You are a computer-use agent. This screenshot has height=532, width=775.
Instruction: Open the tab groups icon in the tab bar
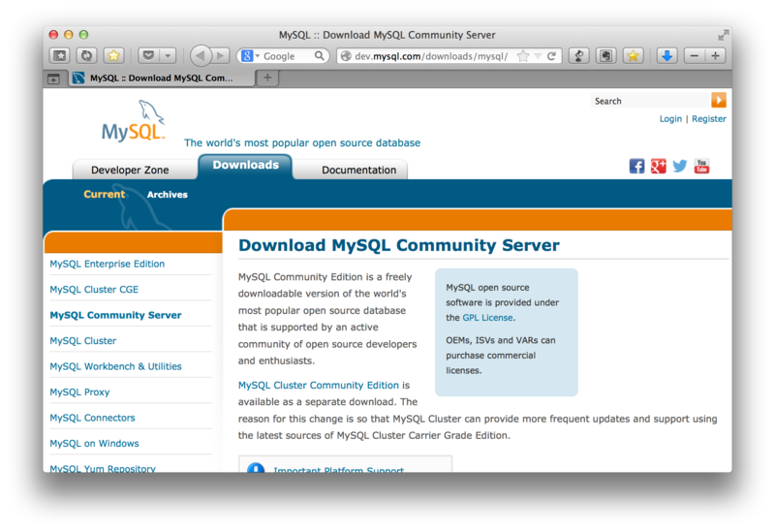point(53,78)
